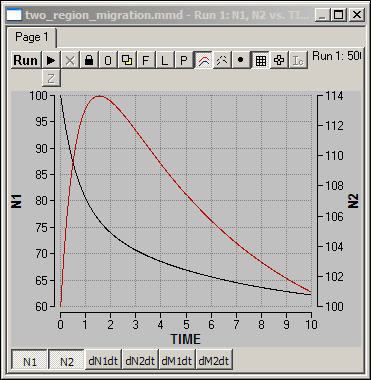
Task: Toggle the padlock lock icon
Action: pos(89,60)
